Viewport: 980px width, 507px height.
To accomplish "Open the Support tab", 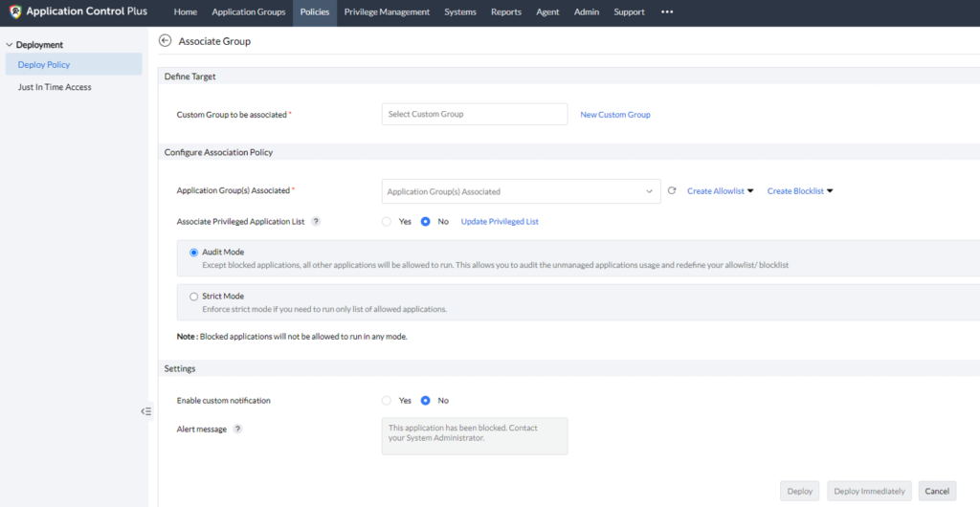I will click(x=629, y=11).
